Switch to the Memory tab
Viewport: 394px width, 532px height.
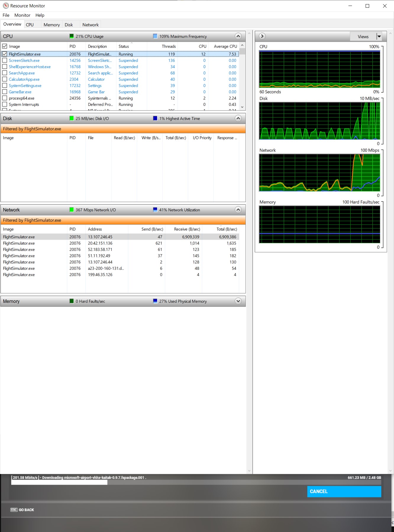(x=52, y=25)
